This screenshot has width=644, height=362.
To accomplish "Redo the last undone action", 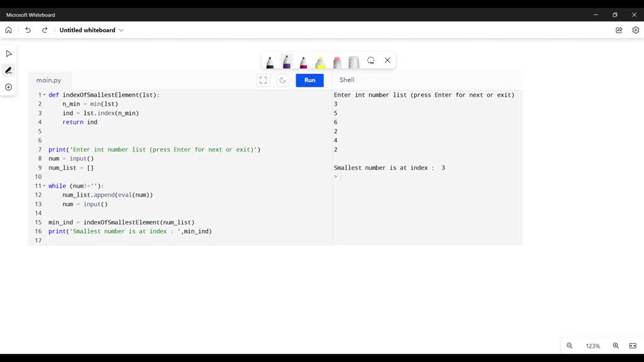I will pyautogui.click(x=45, y=30).
